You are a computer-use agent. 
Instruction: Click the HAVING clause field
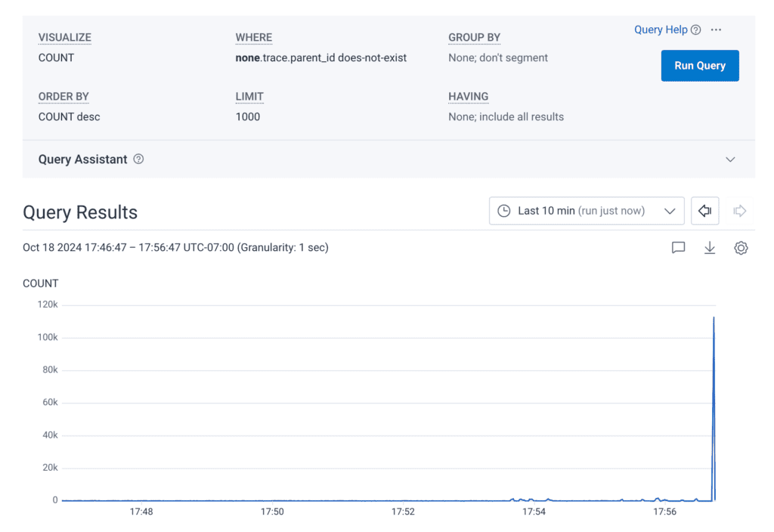click(506, 116)
